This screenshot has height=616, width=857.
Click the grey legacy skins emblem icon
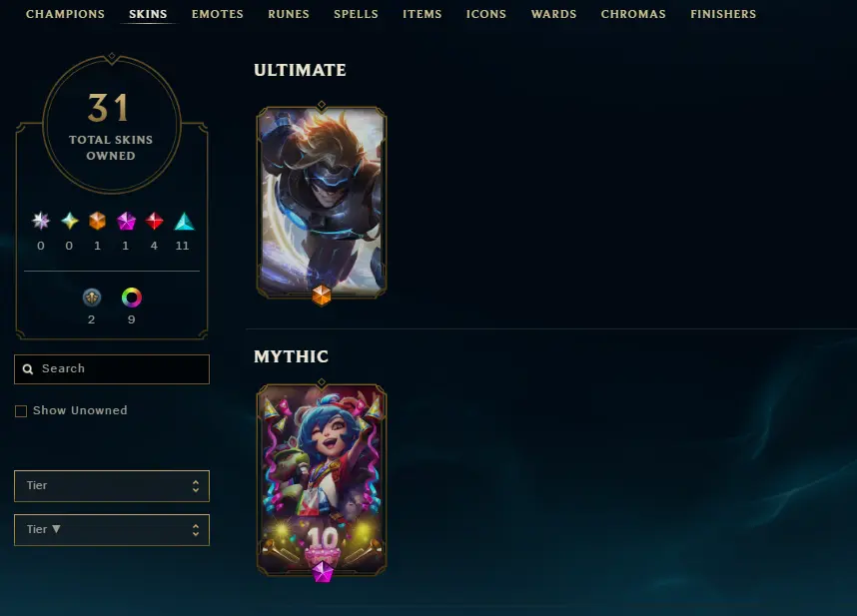click(x=92, y=298)
